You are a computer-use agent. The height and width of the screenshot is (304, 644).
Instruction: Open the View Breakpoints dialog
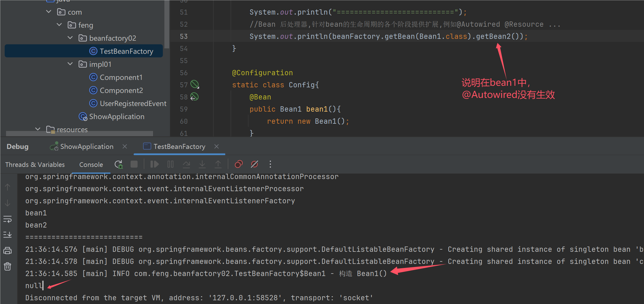pyautogui.click(x=239, y=164)
